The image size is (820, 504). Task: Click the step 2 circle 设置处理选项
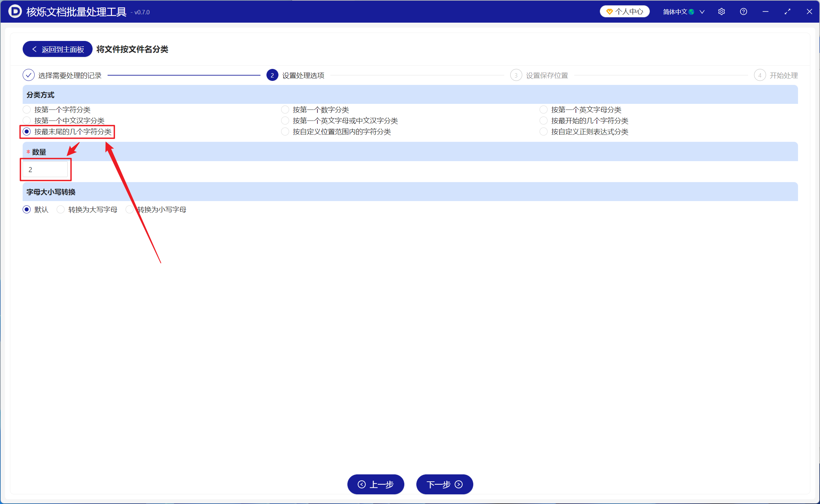272,75
